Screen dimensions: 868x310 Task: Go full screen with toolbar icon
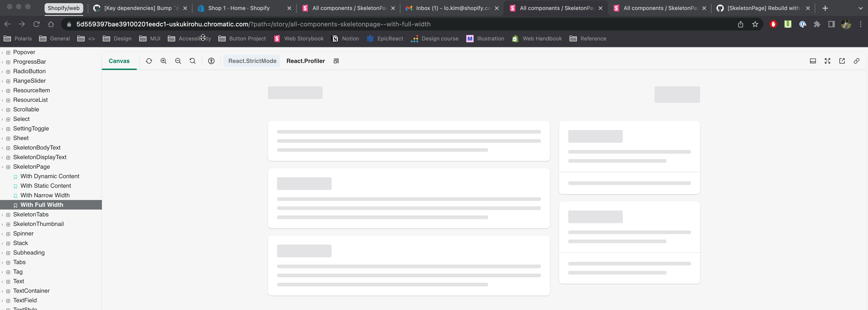827,61
